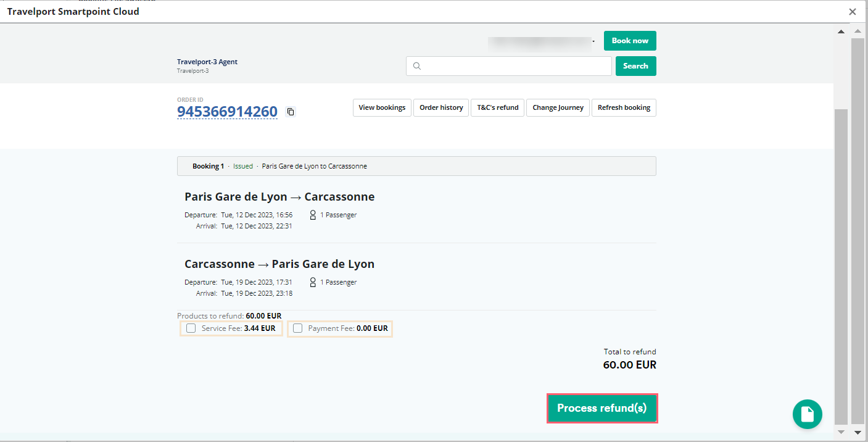Tick the Payment Fee 0.00 EUR checkbox
868x442 pixels.
[x=298, y=328]
